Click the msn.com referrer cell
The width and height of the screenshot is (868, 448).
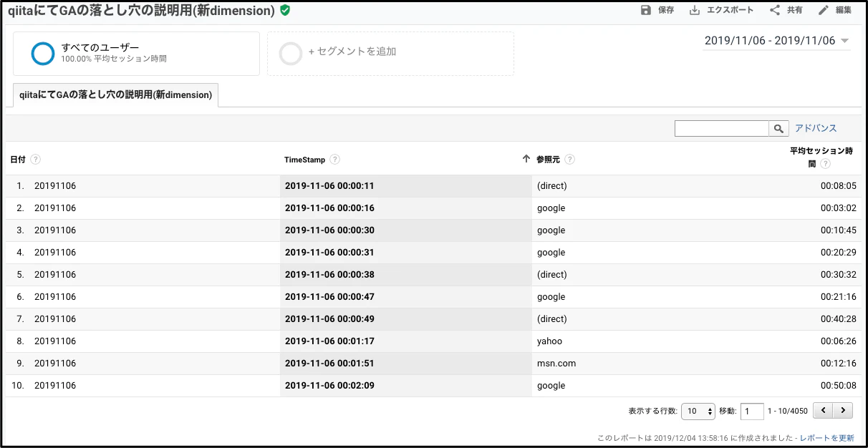click(x=556, y=364)
